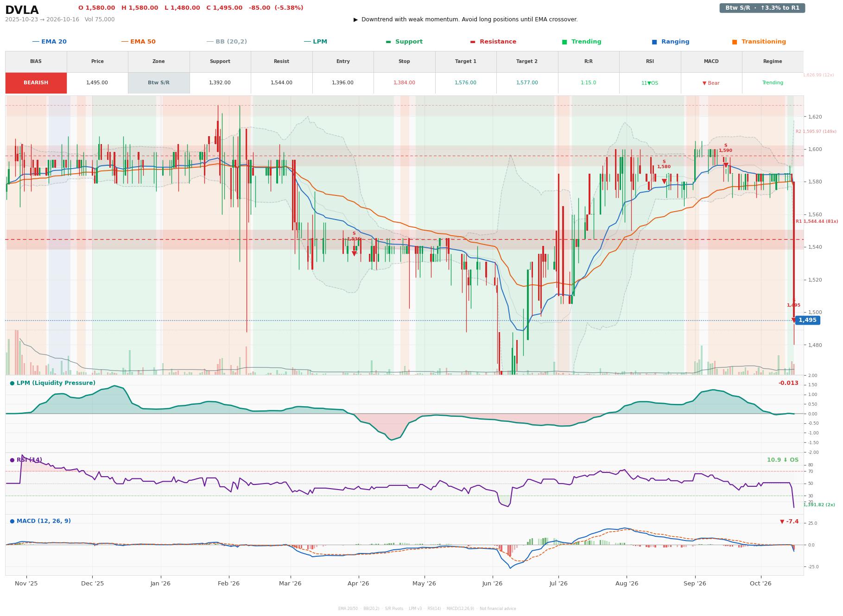Select the EMA 20 legend entry

[50, 42]
